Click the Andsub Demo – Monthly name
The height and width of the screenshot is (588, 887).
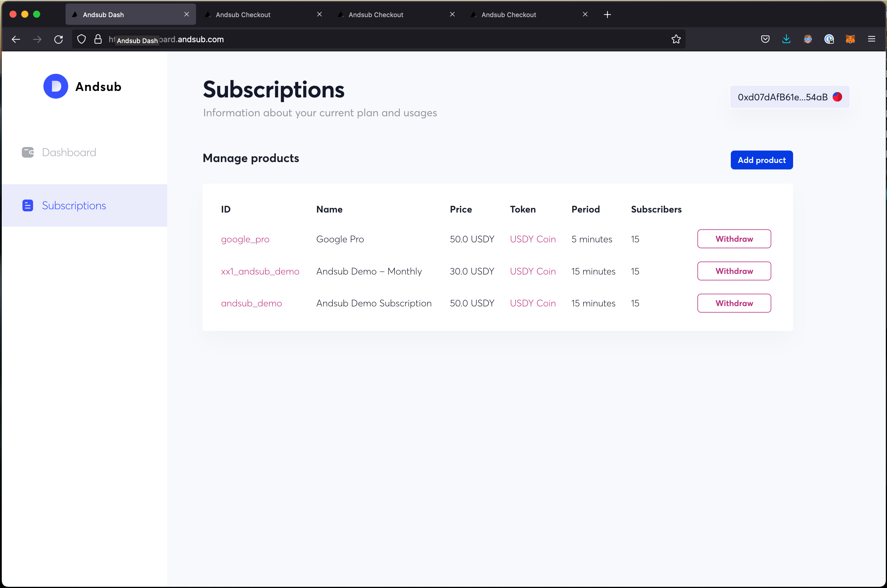tap(369, 271)
